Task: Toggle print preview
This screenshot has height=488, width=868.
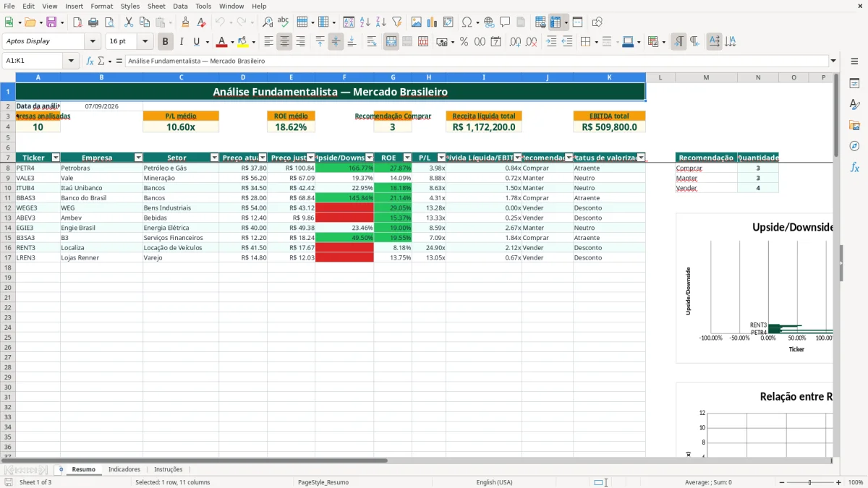Action: 109,22
